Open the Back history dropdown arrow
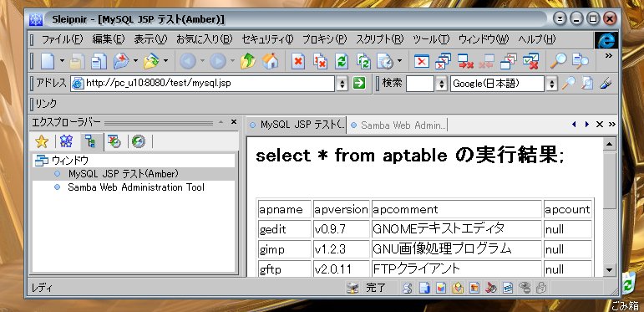 [x=202, y=61]
